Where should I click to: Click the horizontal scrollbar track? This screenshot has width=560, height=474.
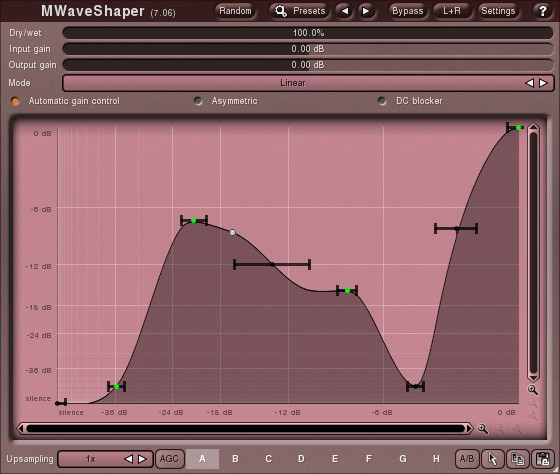click(x=245, y=429)
